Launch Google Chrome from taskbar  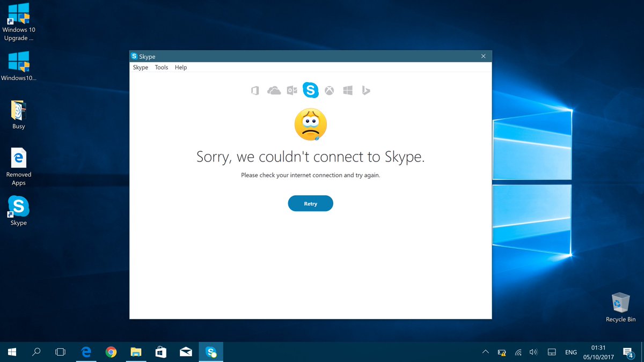[x=111, y=352]
